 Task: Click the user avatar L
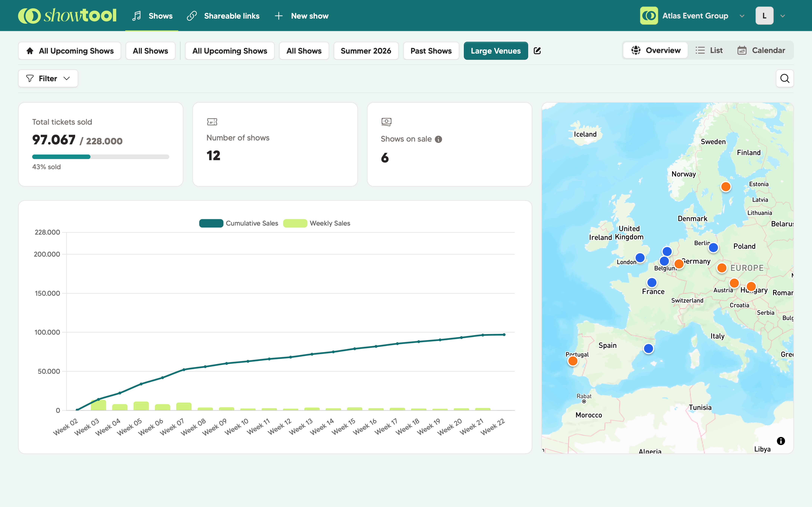click(x=764, y=16)
